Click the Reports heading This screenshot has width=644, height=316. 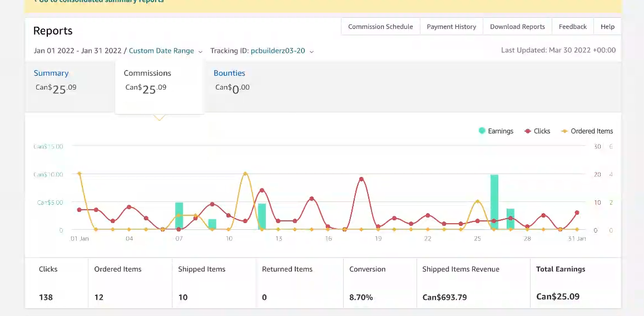[x=53, y=31]
